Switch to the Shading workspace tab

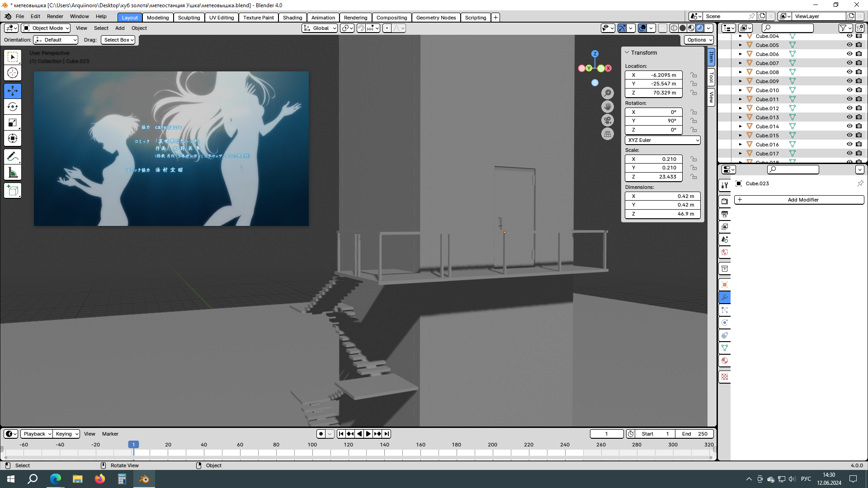point(292,18)
